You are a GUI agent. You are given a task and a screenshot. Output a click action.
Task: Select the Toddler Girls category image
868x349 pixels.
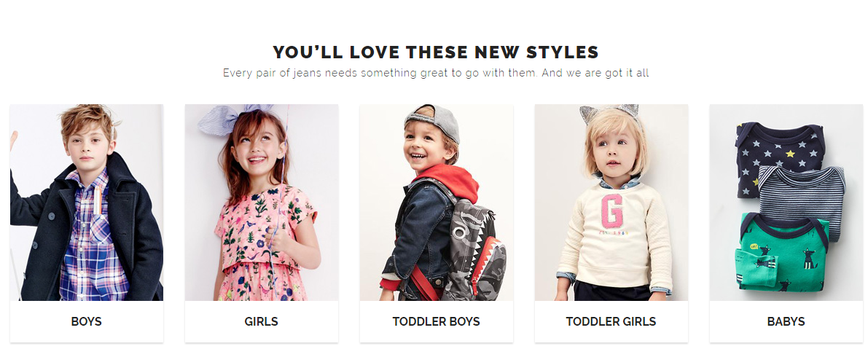pyautogui.click(x=611, y=203)
